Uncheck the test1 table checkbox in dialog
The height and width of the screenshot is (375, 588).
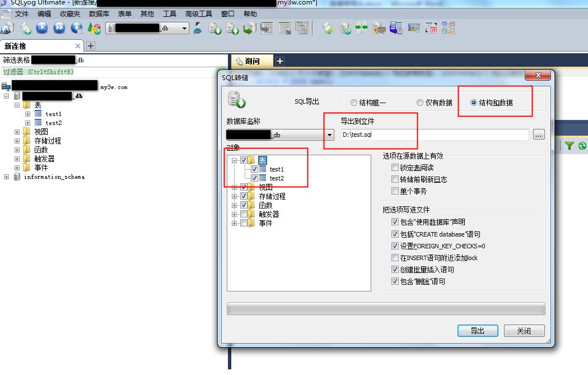(255, 169)
